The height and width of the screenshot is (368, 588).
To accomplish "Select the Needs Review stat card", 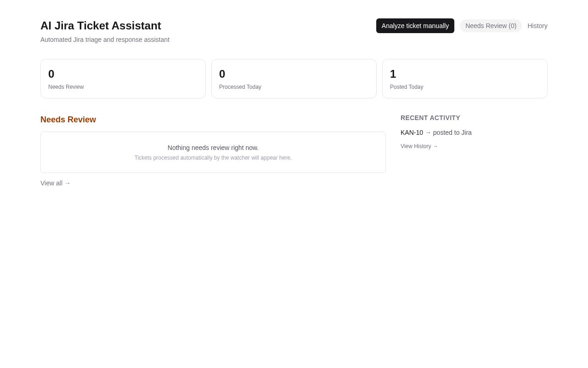I will 123,79.
